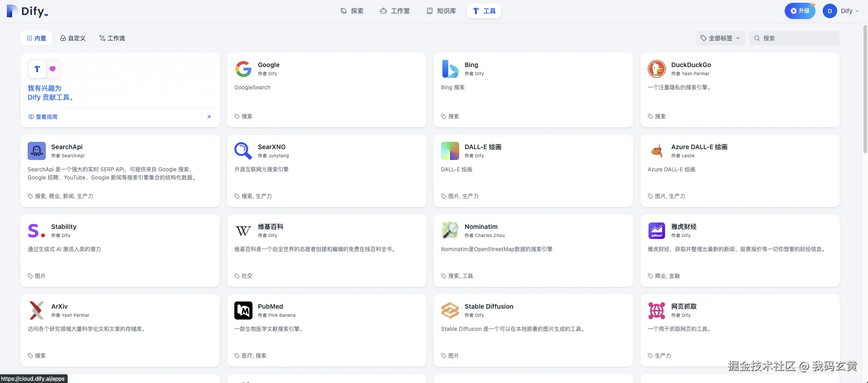Click the DALL-E 绘画 gradient icon
The height and width of the screenshot is (383, 868).
point(450,151)
